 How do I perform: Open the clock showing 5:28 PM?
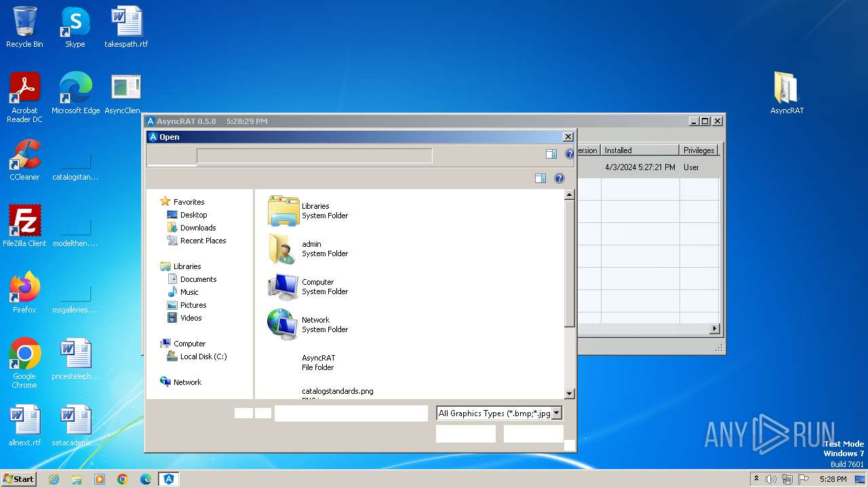[x=833, y=479]
